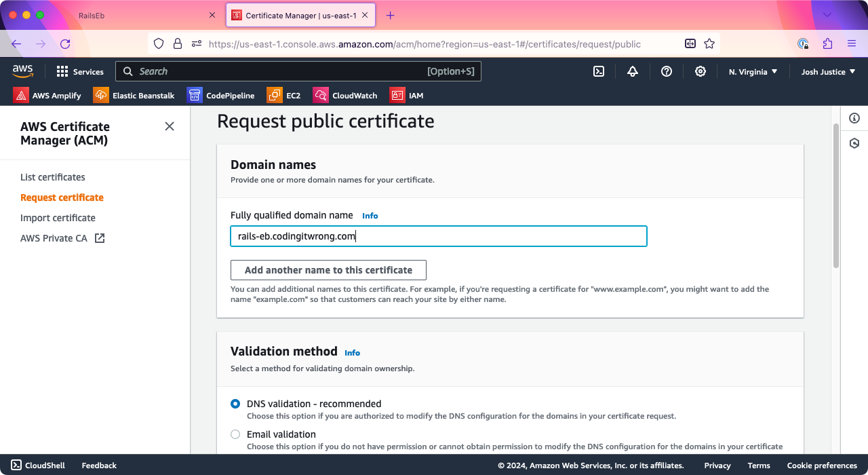Open Info link next to domain name
The image size is (868, 475).
(370, 216)
